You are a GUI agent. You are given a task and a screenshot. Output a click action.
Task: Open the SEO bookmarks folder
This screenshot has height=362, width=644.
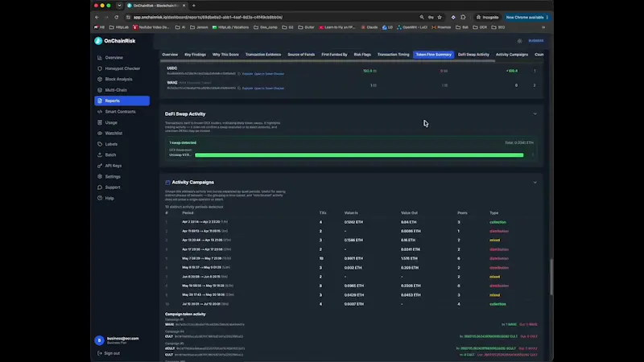click(498, 27)
